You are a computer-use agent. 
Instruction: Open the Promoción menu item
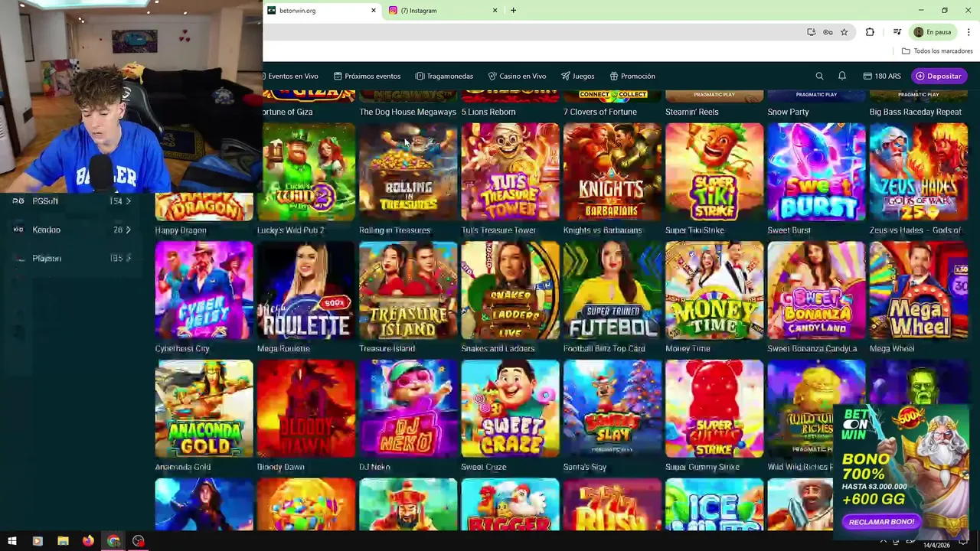(632, 76)
